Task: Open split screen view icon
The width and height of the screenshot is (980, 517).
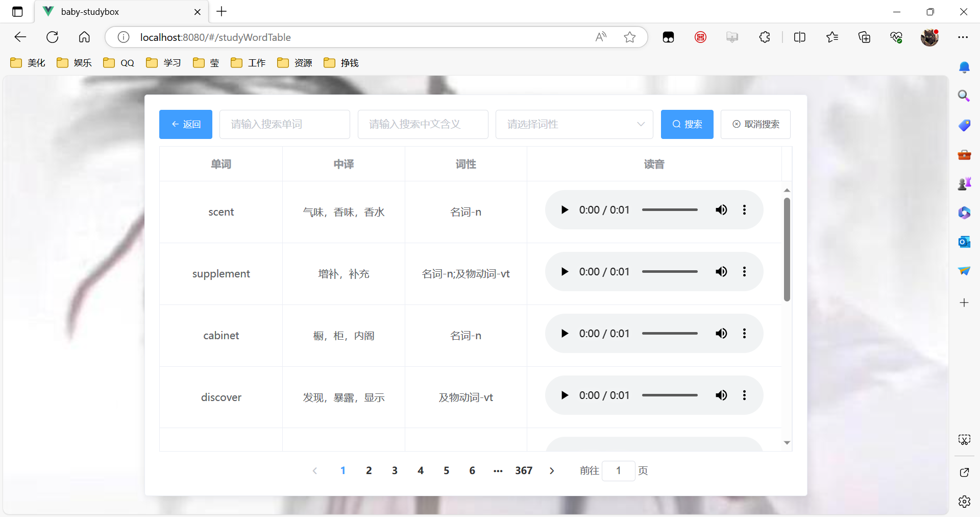Action: click(x=800, y=37)
